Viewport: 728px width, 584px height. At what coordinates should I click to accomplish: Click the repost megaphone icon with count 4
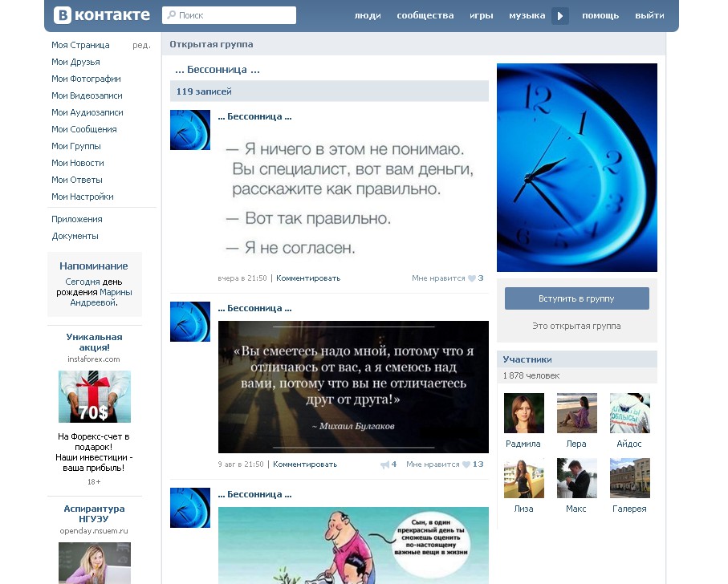385,464
